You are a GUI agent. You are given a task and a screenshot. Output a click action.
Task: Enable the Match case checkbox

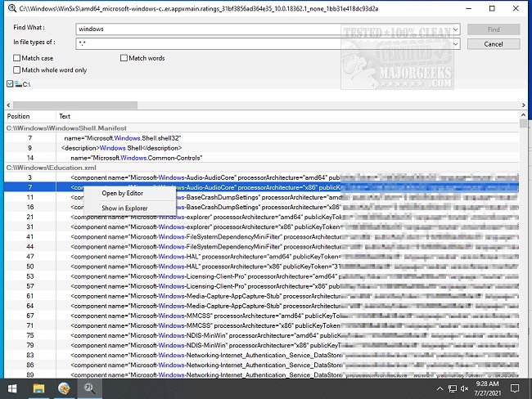click(x=16, y=58)
